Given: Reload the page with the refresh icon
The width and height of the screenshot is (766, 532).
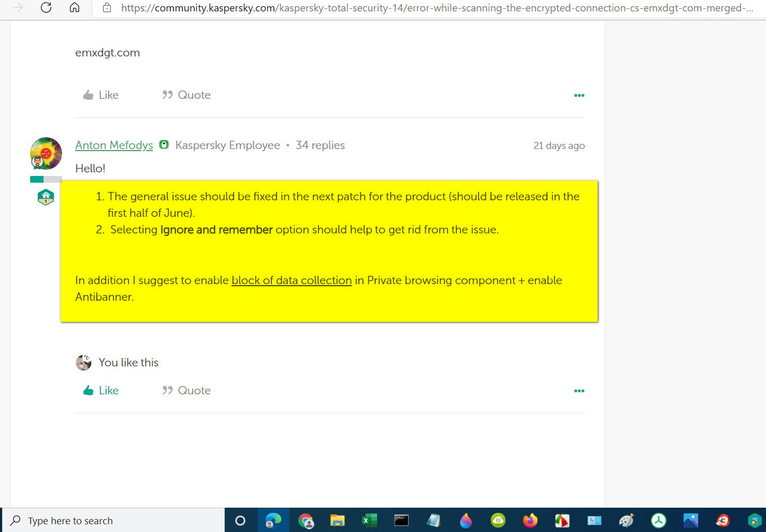Looking at the screenshot, I should pyautogui.click(x=46, y=8).
